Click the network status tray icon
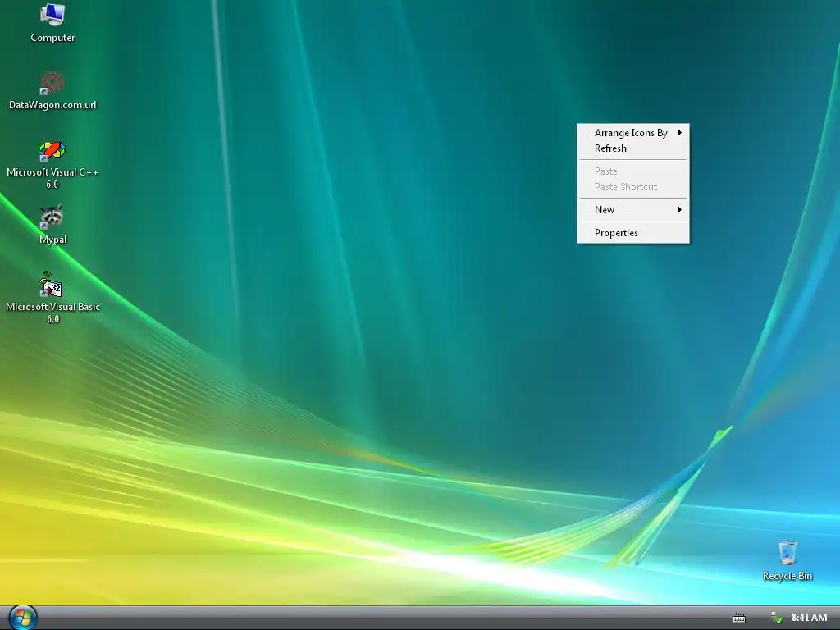 click(776, 618)
